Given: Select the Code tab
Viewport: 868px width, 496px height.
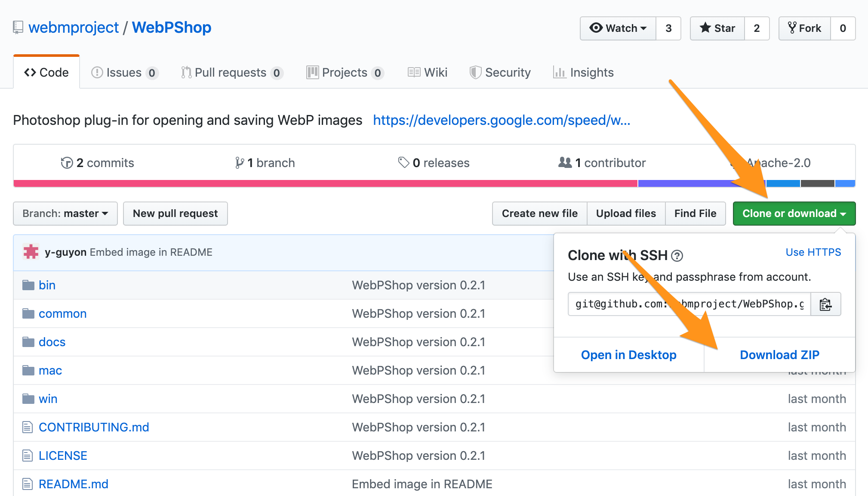Looking at the screenshot, I should click(46, 72).
